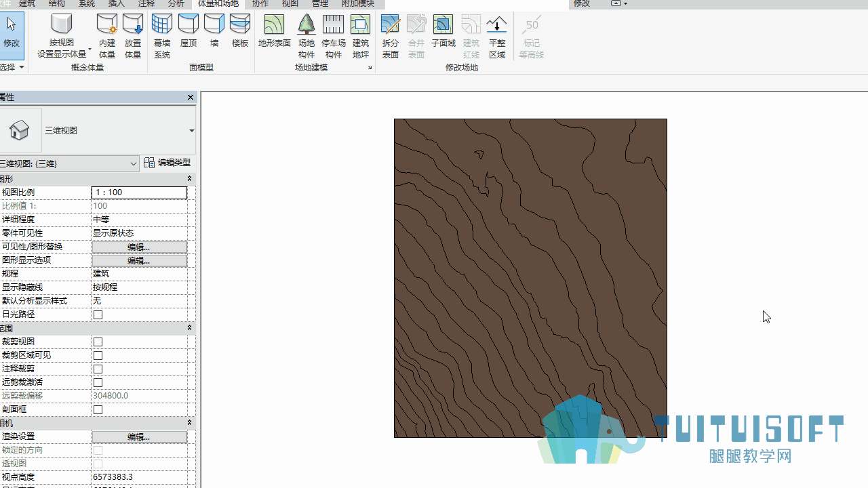Image resolution: width=868 pixels, height=488 pixels.
Task: Turn on the 剖面框 checkbox
Action: [x=98, y=409]
